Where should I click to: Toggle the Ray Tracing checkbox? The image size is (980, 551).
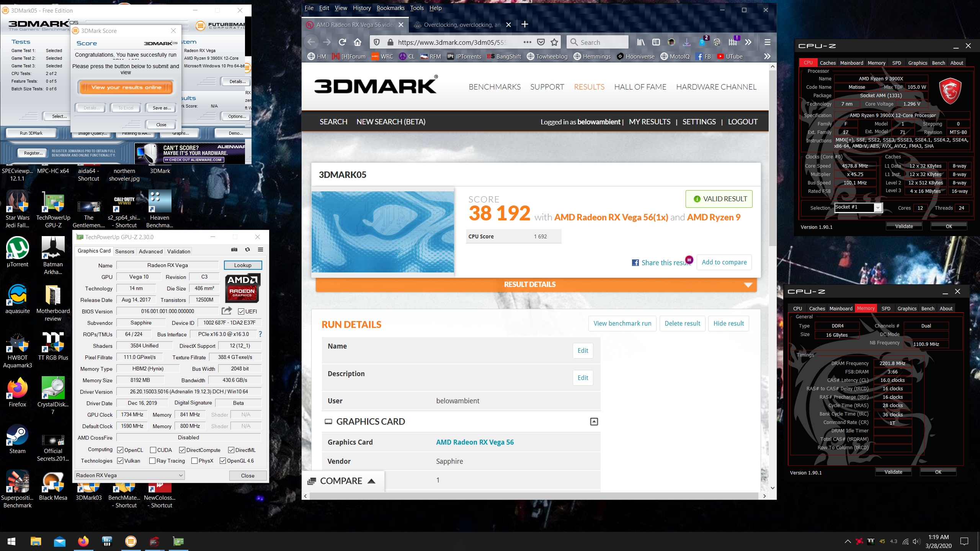[152, 461]
